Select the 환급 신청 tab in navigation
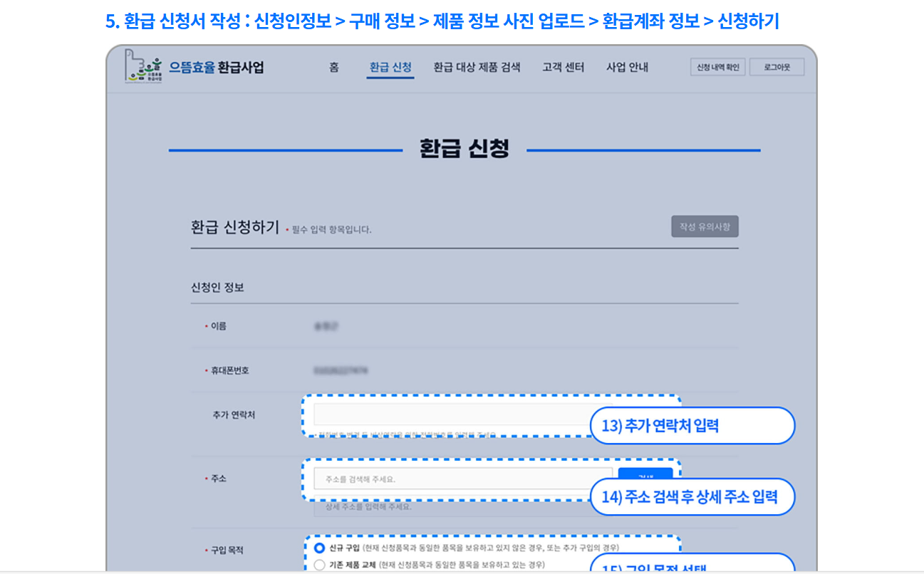The image size is (924, 574). [x=390, y=67]
